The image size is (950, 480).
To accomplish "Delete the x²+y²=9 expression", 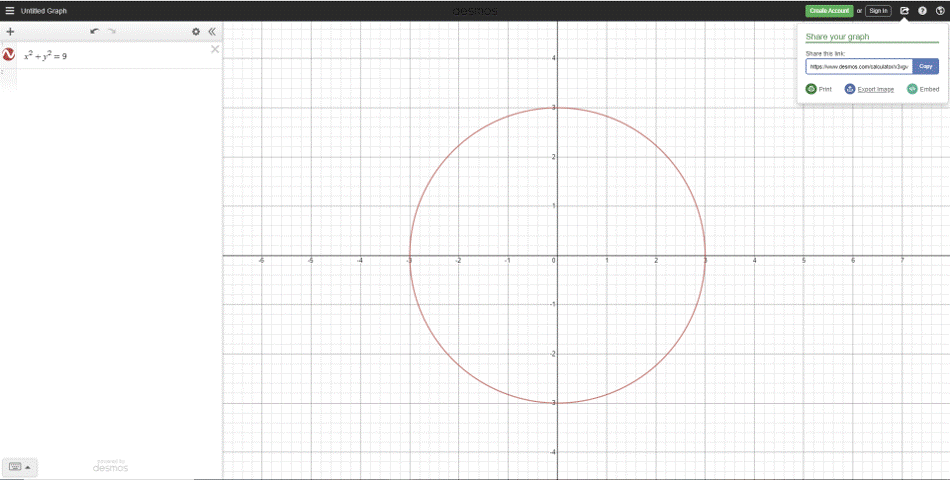I will tap(215, 49).
